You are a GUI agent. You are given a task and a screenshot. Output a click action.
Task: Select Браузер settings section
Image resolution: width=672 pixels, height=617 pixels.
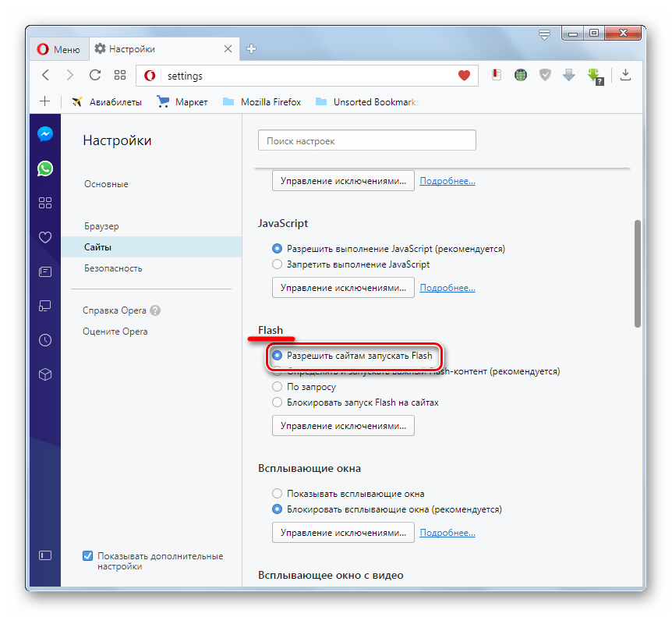point(101,226)
